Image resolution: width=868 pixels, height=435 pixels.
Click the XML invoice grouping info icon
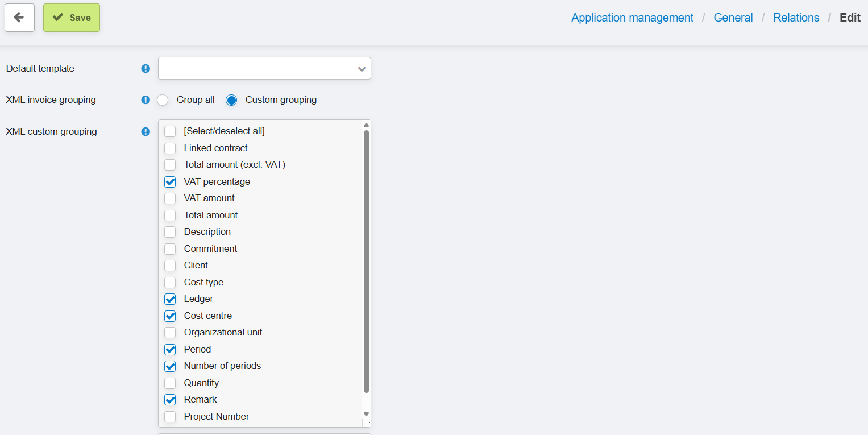(x=146, y=100)
